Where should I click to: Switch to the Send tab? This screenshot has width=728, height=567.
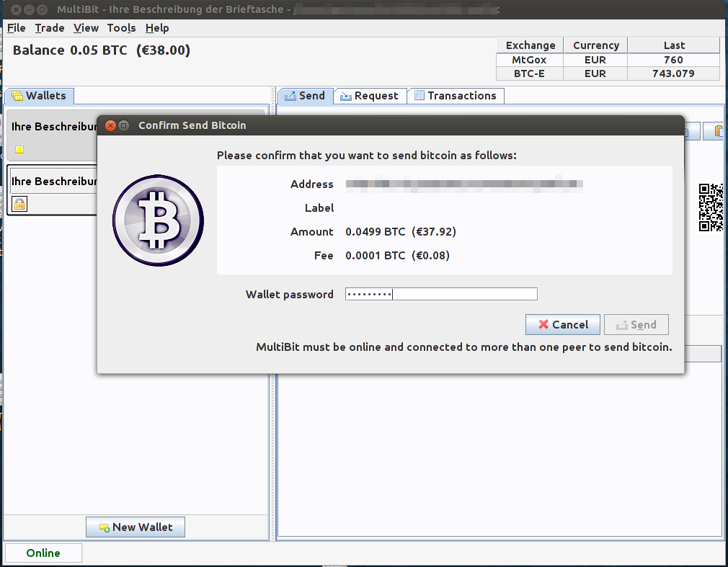pyautogui.click(x=305, y=96)
